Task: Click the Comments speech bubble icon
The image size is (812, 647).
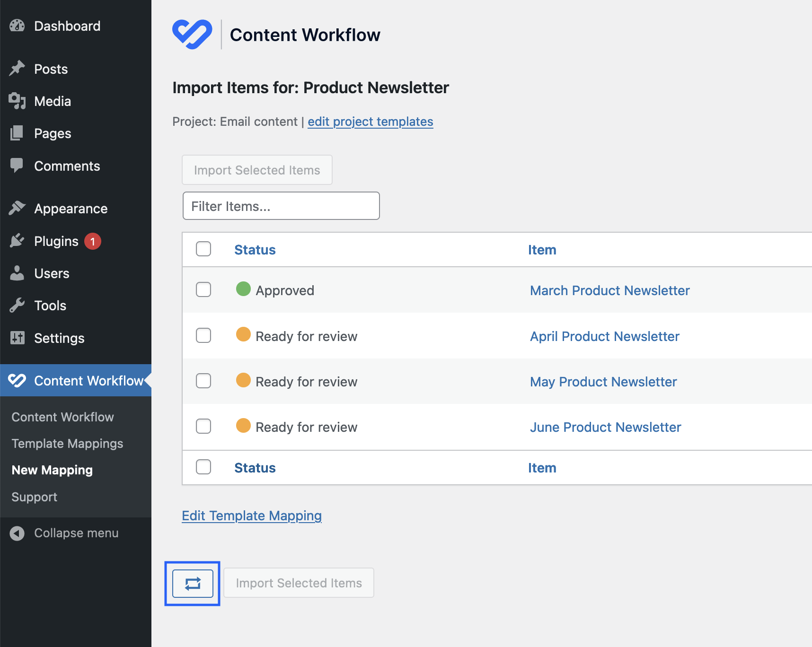Action: coord(17,166)
